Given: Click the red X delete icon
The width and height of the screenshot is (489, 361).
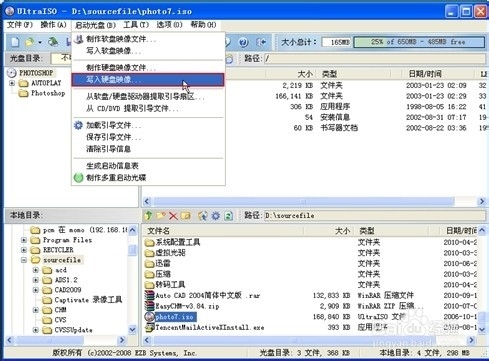Looking at the screenshot, I should 173,216.
